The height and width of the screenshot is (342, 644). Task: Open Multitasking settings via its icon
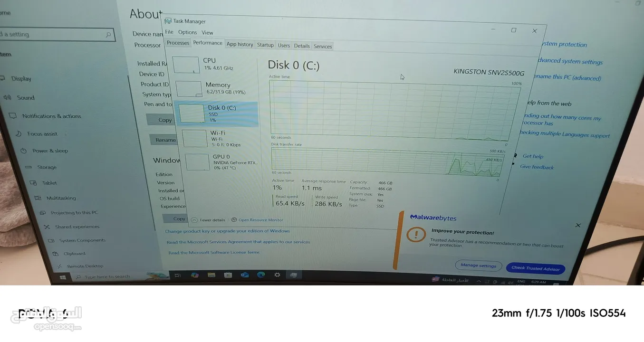(38, 198)
